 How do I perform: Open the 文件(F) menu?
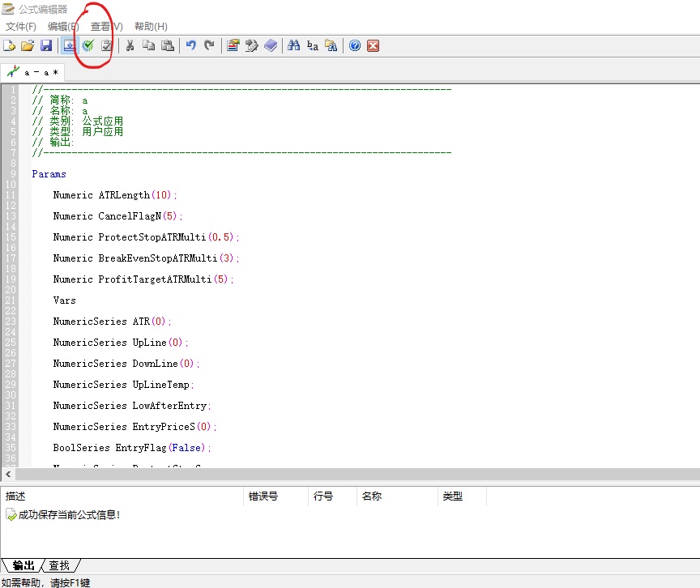pyautogui.click(x=20, y=26)
